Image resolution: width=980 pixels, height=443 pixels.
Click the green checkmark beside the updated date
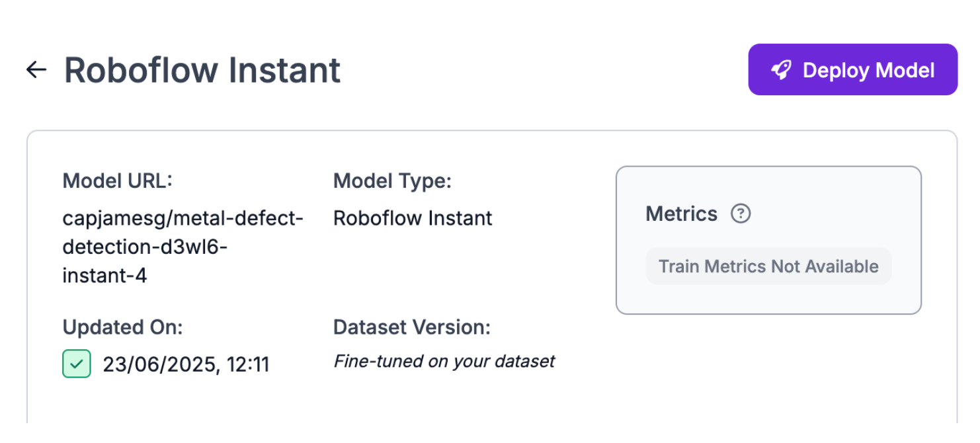click(x=77, y=364)
